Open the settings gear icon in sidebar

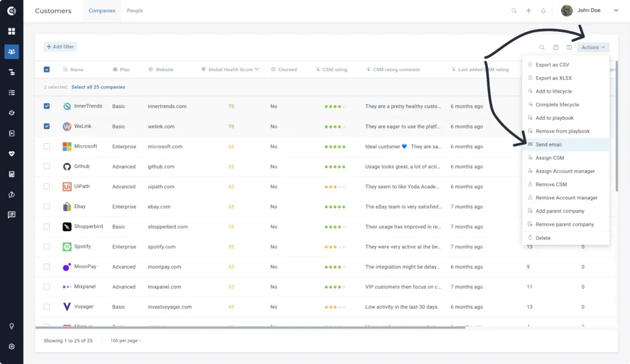click(12, 347)
